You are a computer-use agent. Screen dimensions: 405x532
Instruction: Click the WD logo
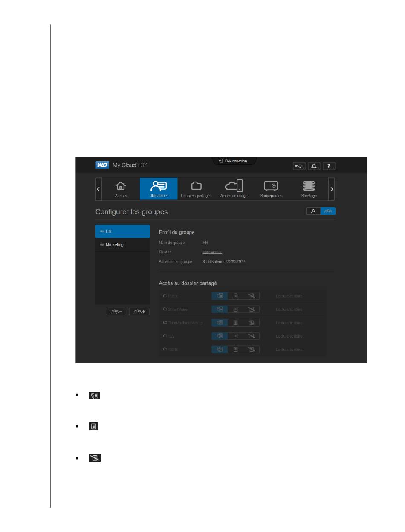tap(102, 165)
